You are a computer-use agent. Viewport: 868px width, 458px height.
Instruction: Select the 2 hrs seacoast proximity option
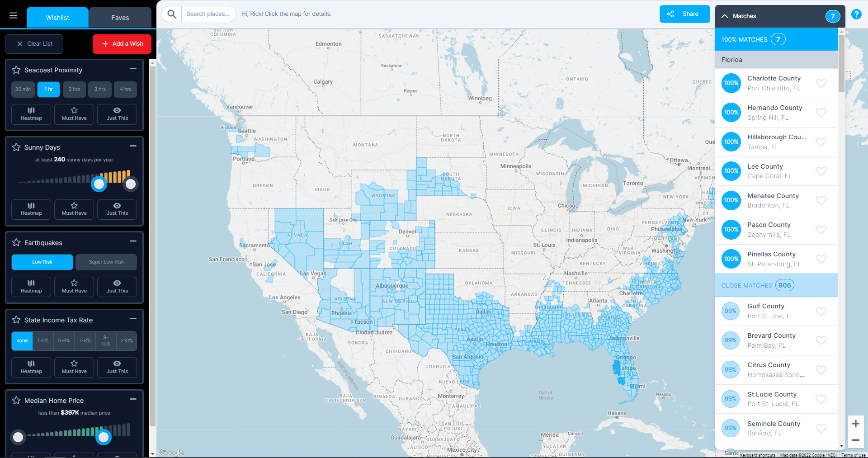click(x=74, y=90)
